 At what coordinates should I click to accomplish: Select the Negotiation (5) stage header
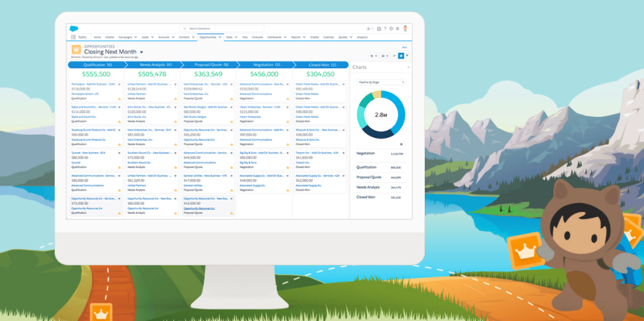pos(266,65)
